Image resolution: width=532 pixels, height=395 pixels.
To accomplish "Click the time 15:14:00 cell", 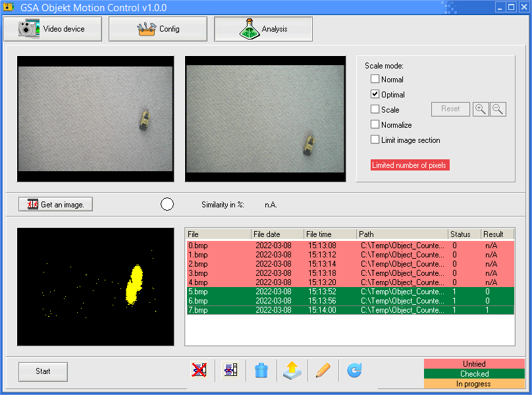I will point(322,310).
